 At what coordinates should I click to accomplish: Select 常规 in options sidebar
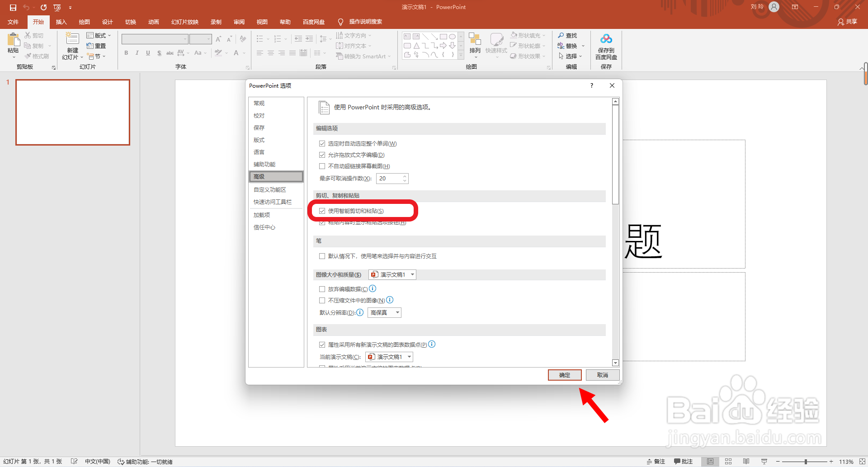(276, 103)
